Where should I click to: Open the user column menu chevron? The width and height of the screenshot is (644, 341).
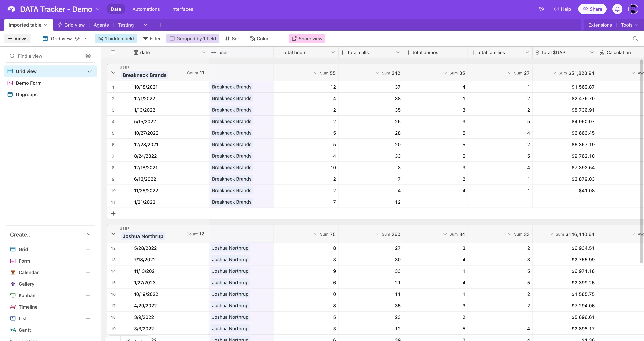[x=268, y=52]
